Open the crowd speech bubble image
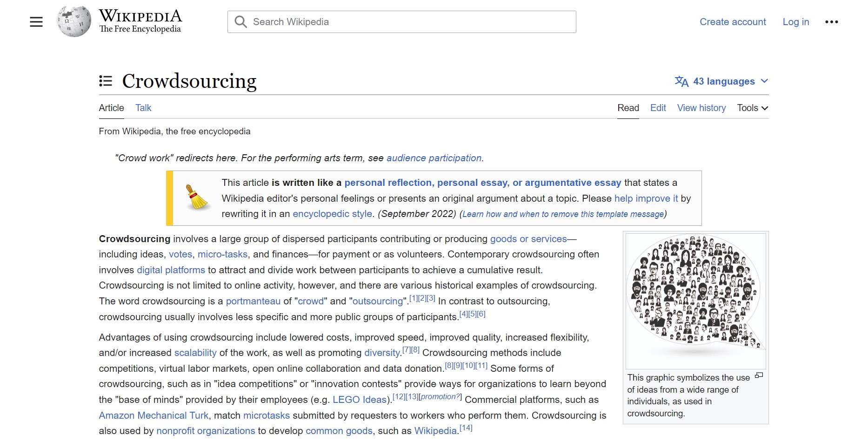This screenshot has height=441, width=868. pos(695,301)
